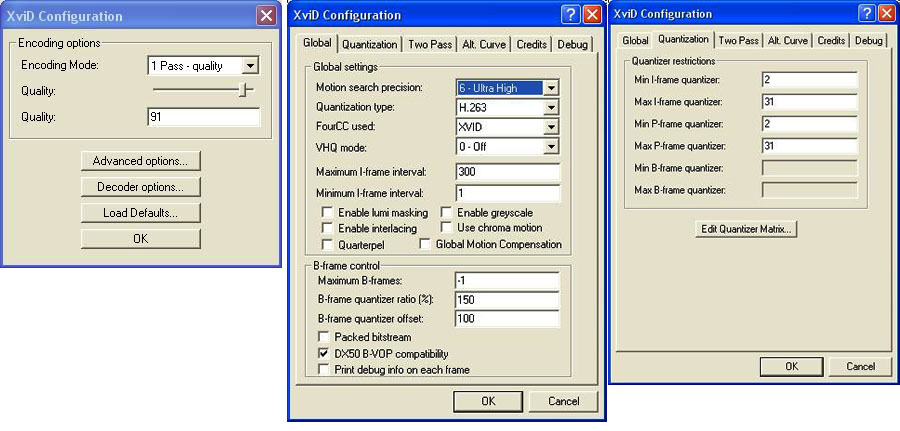Select Debug tab in Quantizer restrictions window
This screenshot has height=431, width=900.
tap(868, 41)
